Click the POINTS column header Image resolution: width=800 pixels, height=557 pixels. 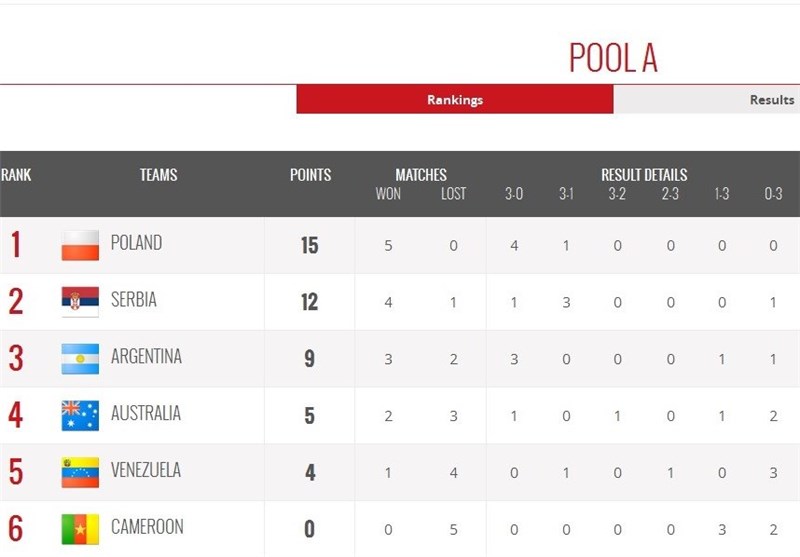click(310, 175)
